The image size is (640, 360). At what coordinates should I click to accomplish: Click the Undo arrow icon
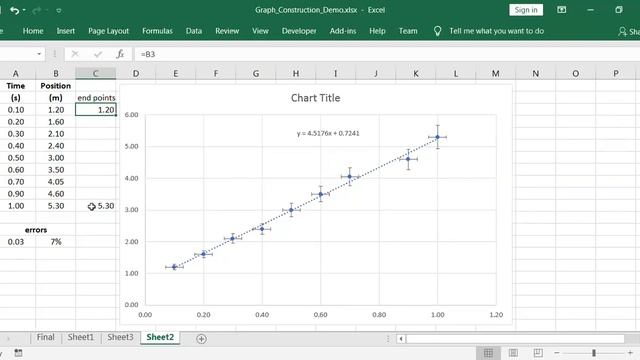14,10
